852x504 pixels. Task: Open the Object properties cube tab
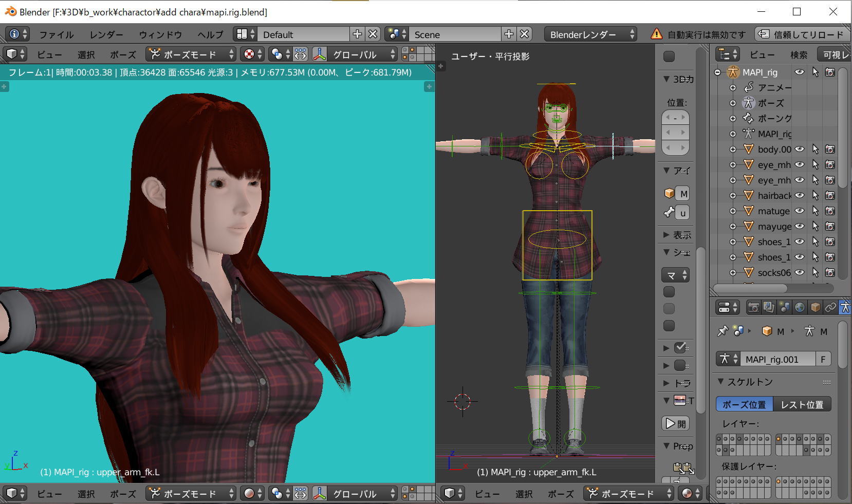(x=815, y=307)
